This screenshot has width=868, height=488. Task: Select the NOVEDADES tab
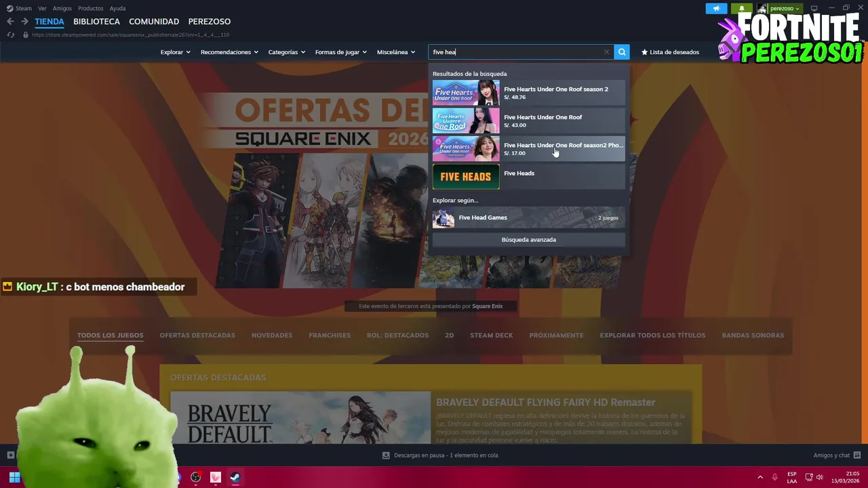point(272,335)
